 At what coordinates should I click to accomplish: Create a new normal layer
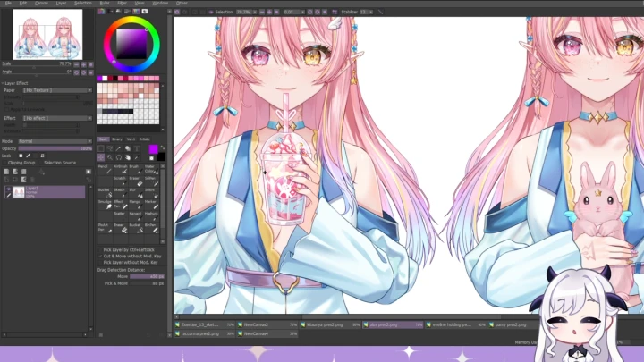pos(6,172)
